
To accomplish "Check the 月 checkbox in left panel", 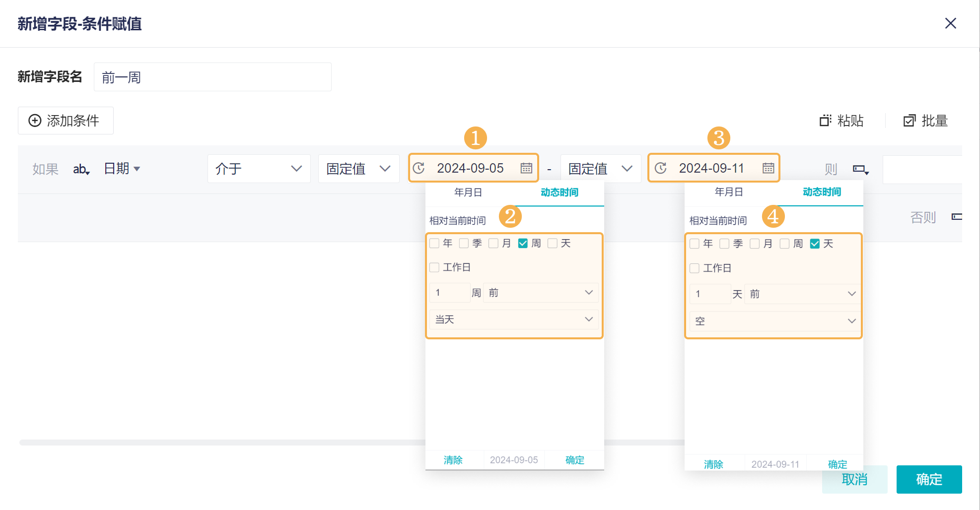I will (x=493, y=243).
